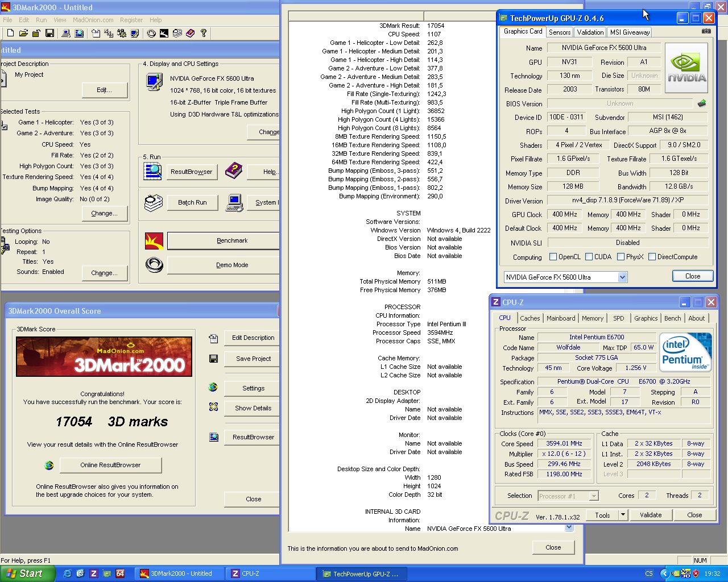The width and height of the screenshot is (728, 582).
Task: Click Close in the GPU-Z window
Action: click(693, 276)
